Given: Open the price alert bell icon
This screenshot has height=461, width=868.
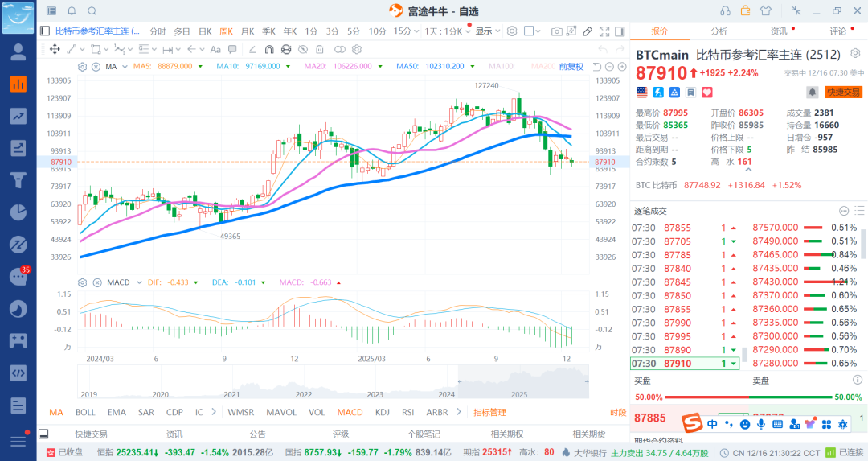Looking at the screenshot, I should 812,92.
